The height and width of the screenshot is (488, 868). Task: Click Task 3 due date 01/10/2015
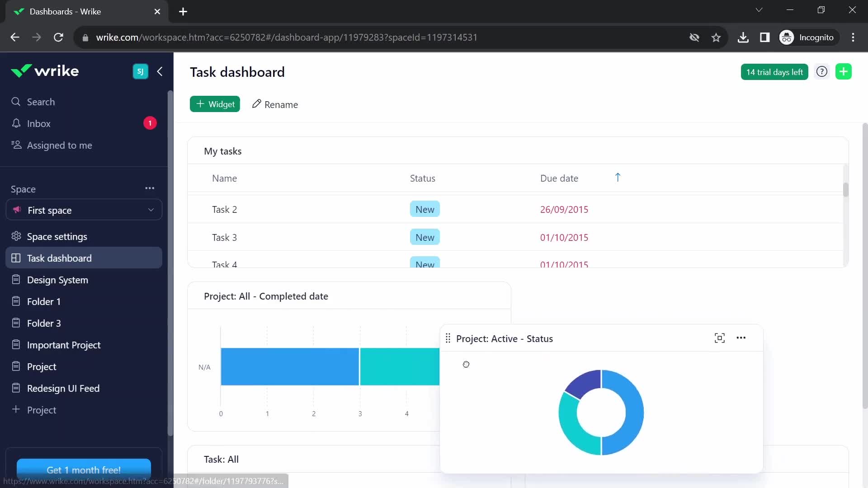point(564,237)
